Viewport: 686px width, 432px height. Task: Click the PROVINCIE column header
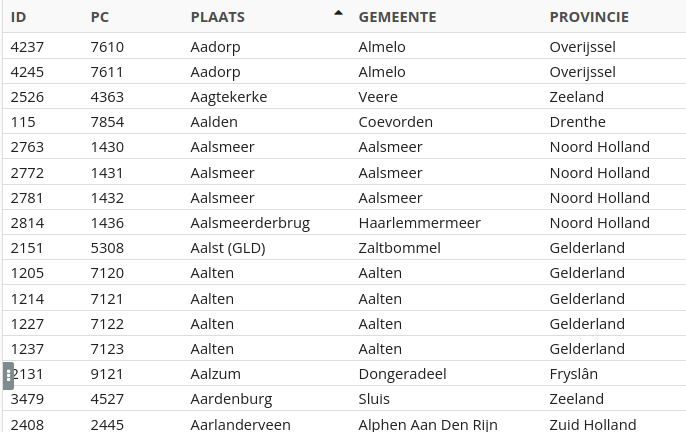point(589,17)
